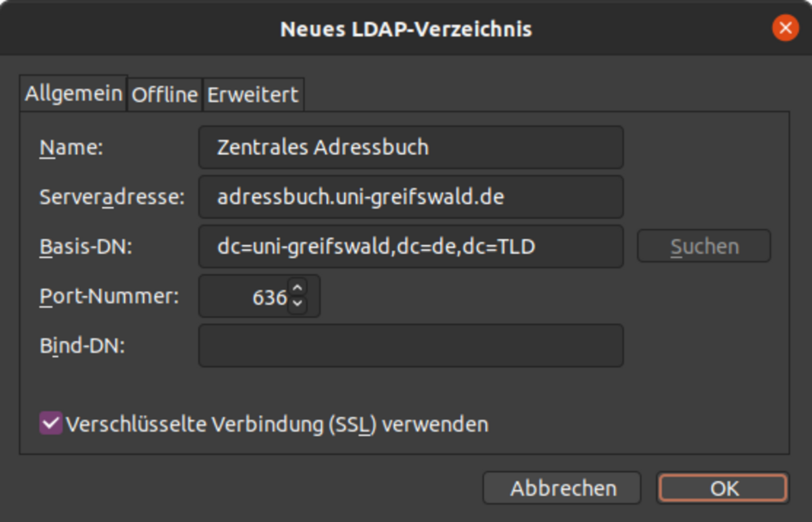Open the Offline tab
Viewport: 812px width, 522px height.
click(164, 95)
